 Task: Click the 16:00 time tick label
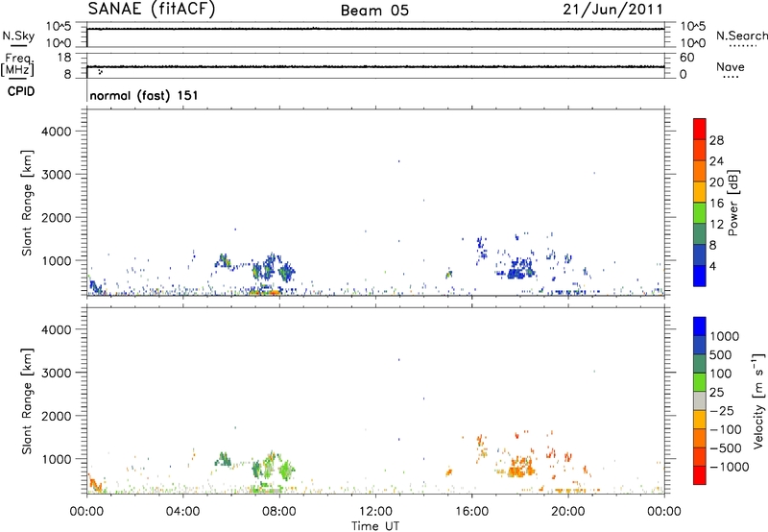pyautogui.click(x=471, y=512)
